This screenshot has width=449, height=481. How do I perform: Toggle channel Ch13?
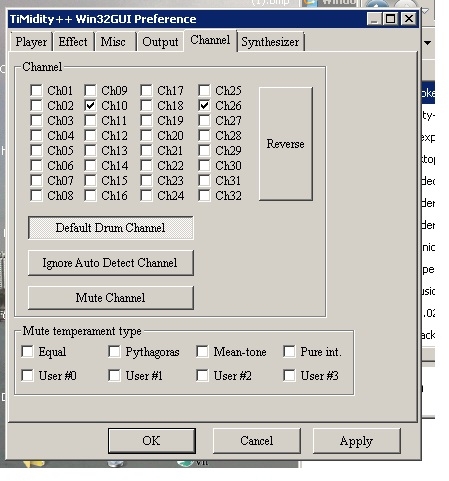pos(90,150)
